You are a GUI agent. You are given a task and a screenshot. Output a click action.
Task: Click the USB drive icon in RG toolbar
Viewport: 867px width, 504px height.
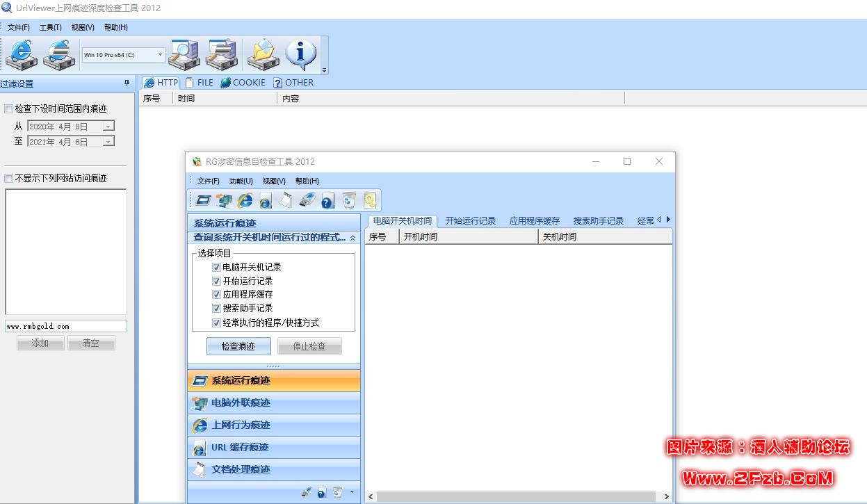coord(307,201)
